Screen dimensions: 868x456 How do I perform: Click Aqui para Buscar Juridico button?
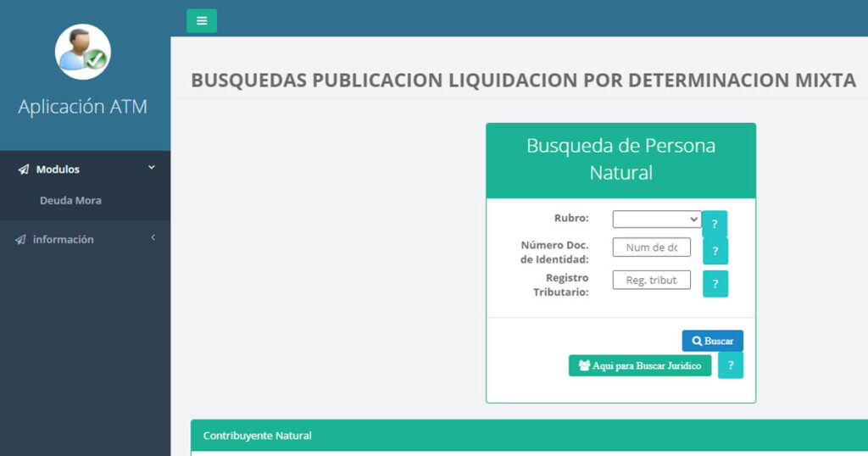pos(639,365)
